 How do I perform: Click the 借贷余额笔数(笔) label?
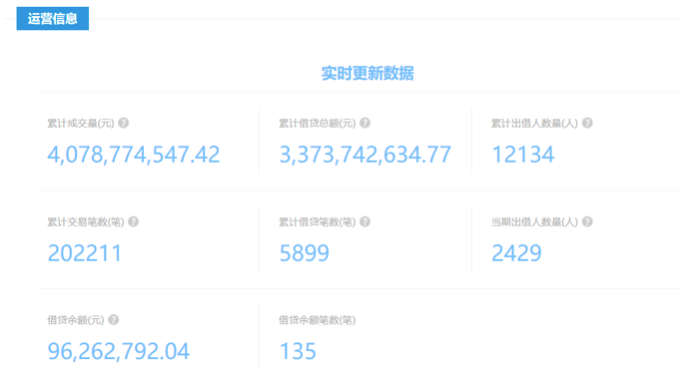[317, 320]
